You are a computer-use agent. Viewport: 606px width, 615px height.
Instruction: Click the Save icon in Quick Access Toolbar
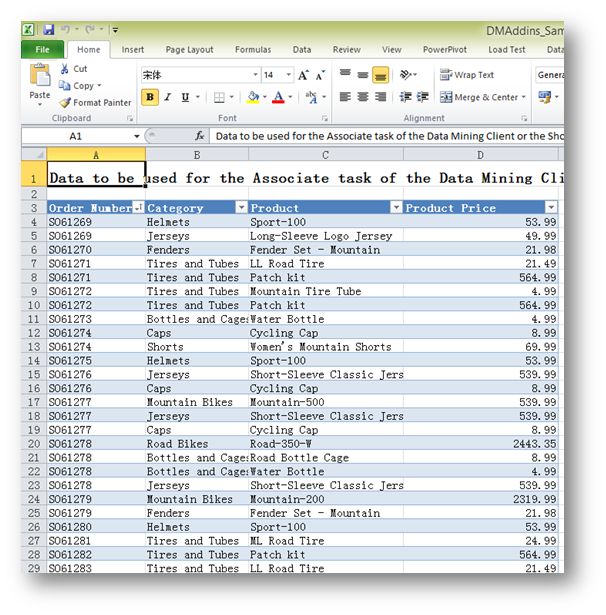click(49, 29)
